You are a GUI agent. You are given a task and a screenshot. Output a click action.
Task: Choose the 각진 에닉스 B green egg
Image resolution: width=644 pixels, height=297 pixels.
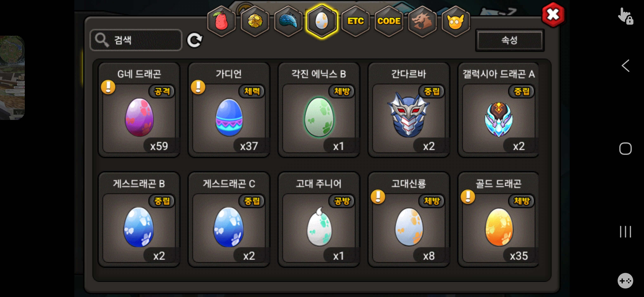[319, 110]
